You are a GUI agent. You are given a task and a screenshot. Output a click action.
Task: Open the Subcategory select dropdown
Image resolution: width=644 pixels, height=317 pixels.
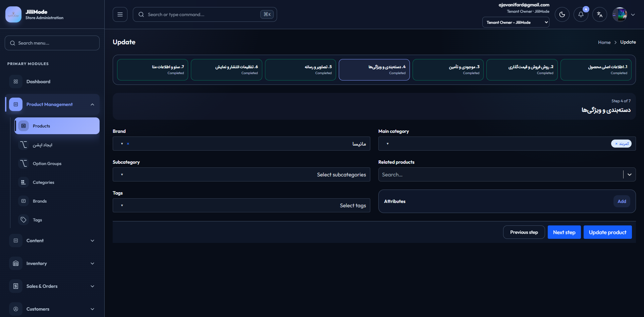(x=241, y=174)
